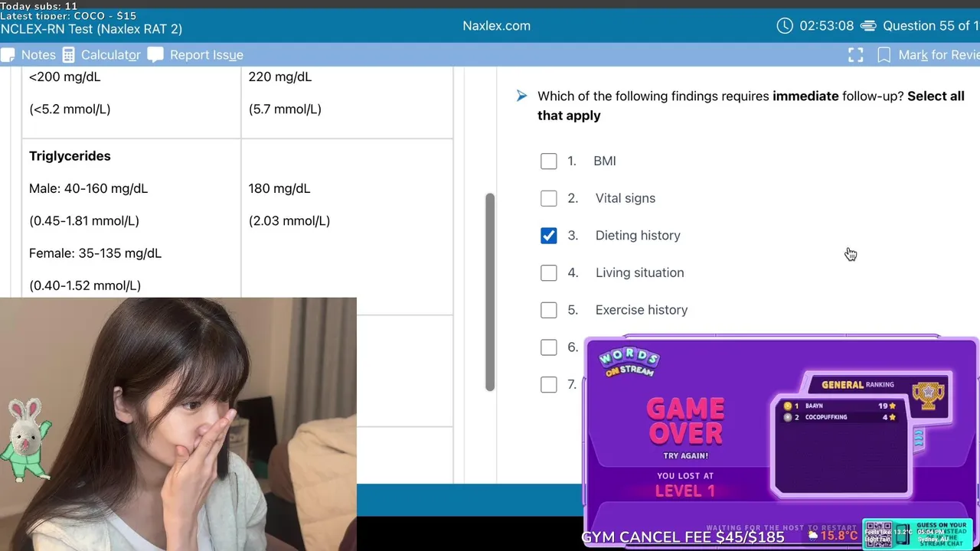Uncheck the Dieting history checkbox
The height and width of the screenshot is (551, 980).
click(549, 236)
